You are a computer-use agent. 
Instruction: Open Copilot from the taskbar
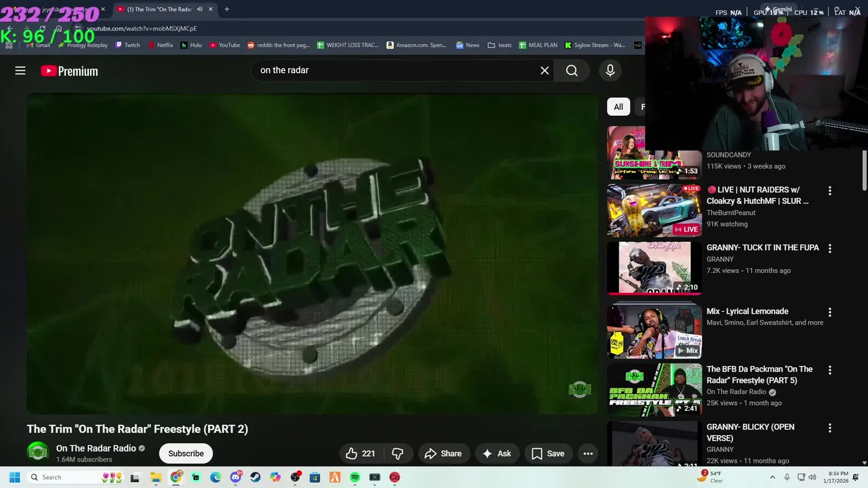(275, 477)
